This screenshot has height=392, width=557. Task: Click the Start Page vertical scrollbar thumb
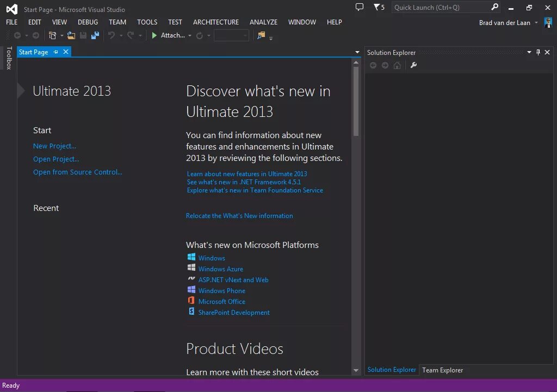356,101
